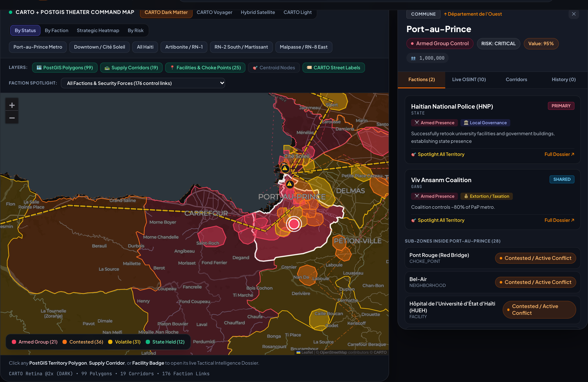This screenshot has height=382, width=588.
Task: Open the Pont Rouge (Red Bridge) sub-zone
Action: pyautogui.click(x=493, y=258)
